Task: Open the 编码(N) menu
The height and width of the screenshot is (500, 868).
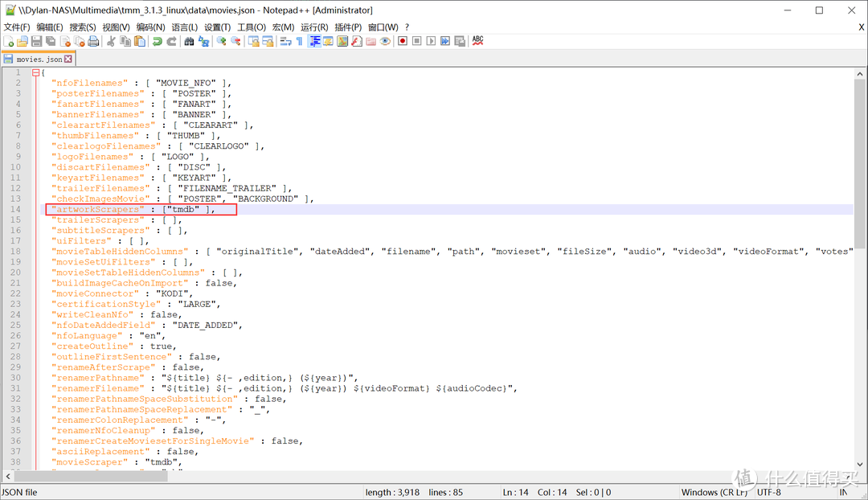Action: [x=150, y=27]
